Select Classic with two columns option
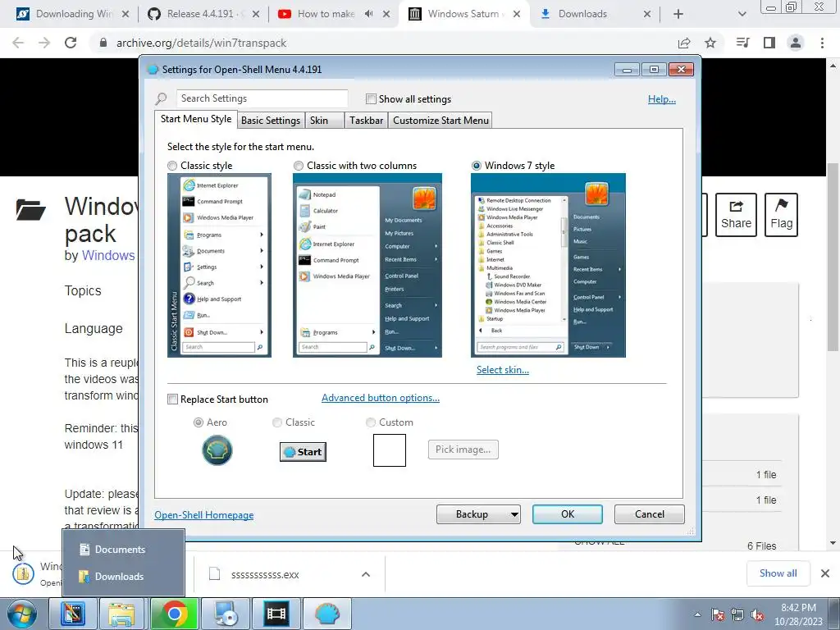 tap(299, 166)
